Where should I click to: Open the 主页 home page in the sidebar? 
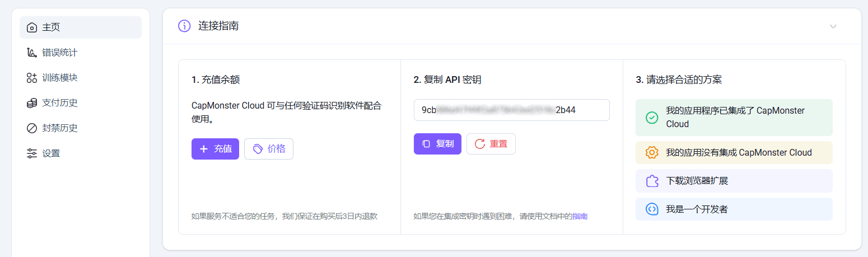point(81,27)
